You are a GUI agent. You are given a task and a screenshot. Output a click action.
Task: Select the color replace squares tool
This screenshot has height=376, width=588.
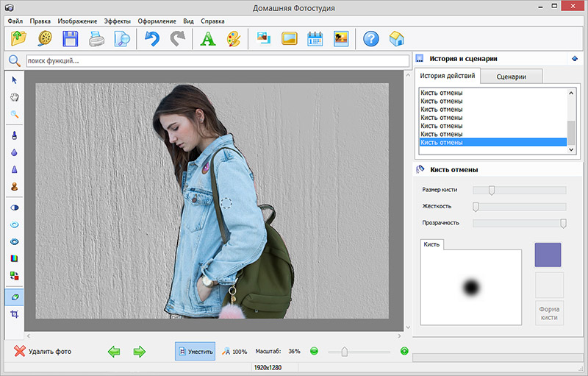tap(14, 276)
